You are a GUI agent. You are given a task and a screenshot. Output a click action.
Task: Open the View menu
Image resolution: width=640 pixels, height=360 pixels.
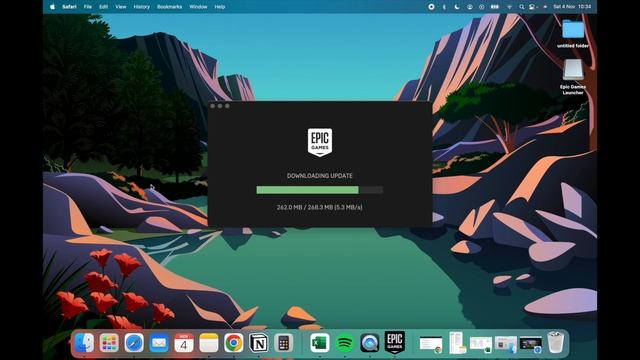121,7
